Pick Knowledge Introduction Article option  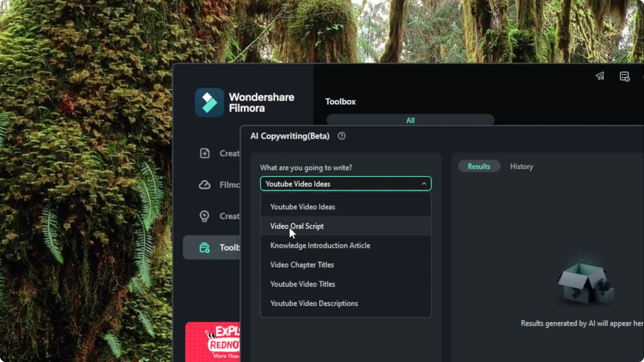[320, 245]
